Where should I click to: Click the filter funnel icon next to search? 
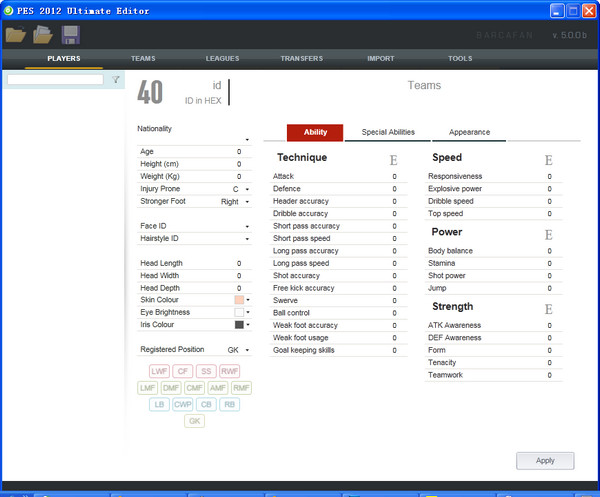[x=116, y=80]
